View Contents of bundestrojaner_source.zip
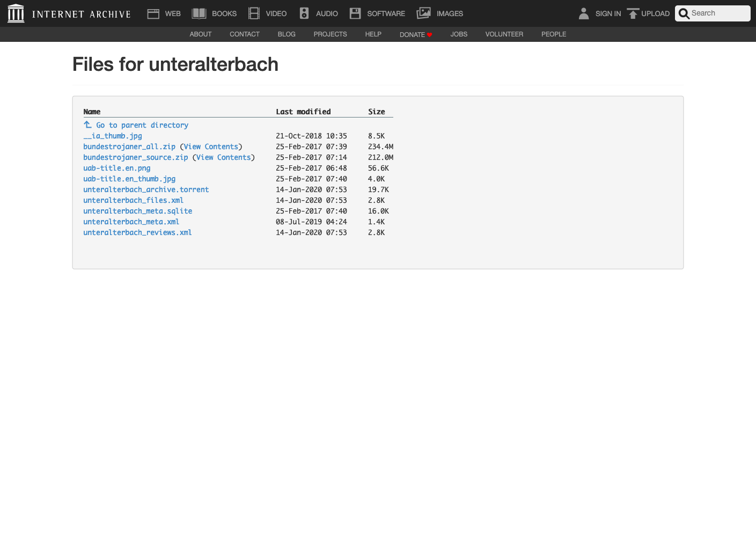Viewport: 756px width, 549px height. pos(224,157)
